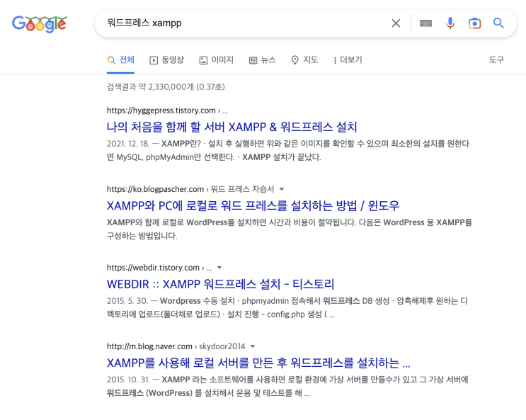
Task: Switch to the 동영상 tab
Action: tap(167, 60)
